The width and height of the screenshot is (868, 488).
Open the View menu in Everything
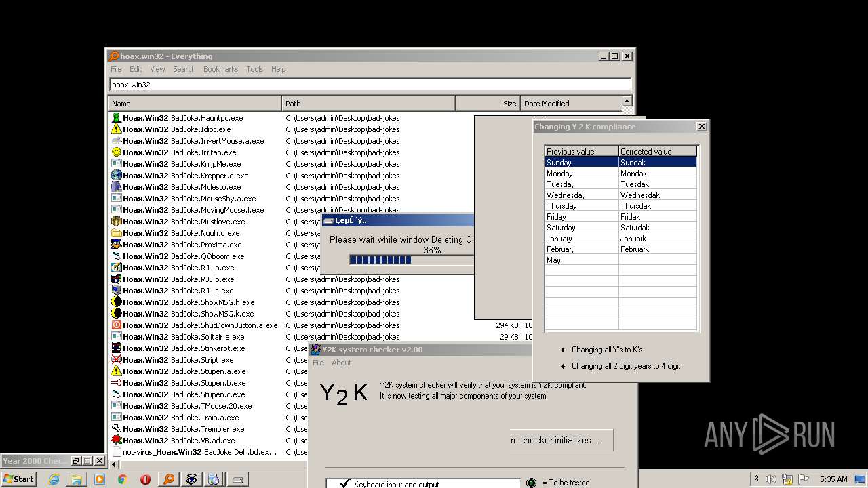click(157, 69)
